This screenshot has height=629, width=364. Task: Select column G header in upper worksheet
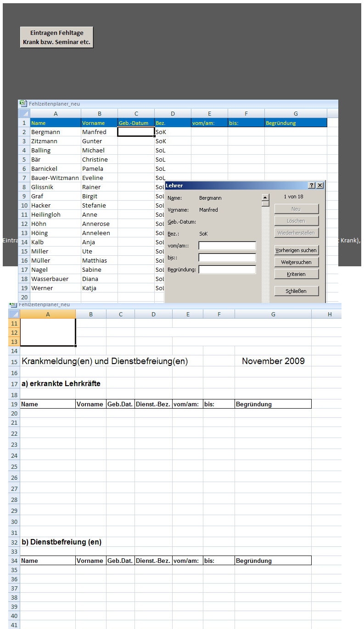click(x=296, y=113)
